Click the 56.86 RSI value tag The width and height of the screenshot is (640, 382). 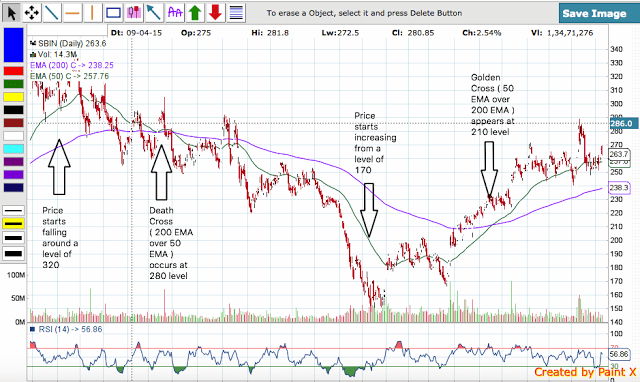coord(619,354)
